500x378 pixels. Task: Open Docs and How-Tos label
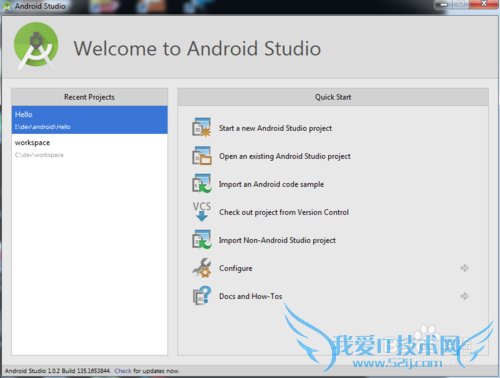coord(251,296)
